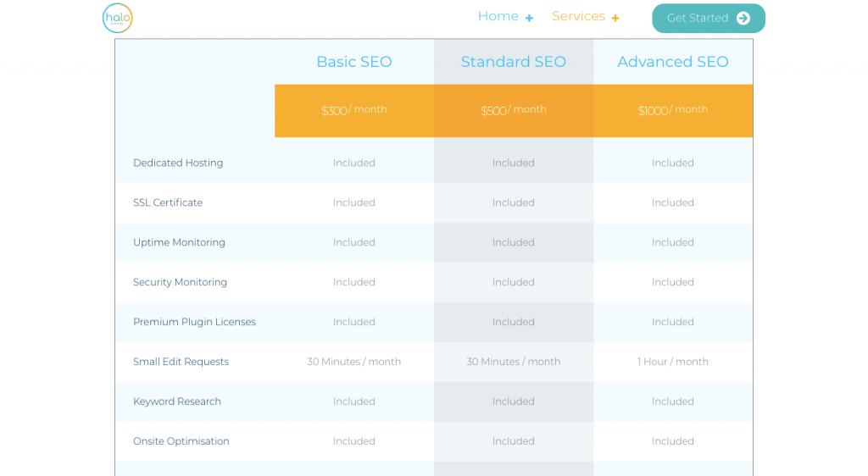Click Basic SEO Uptime Monitoring Included cell

tap(354, 243)
